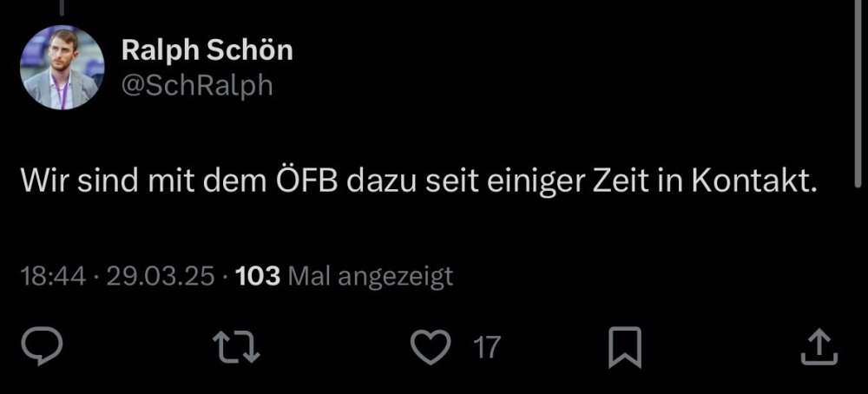Click the bold '103' view number
Viewport: 868px width, 394px height.
[258, 277]
